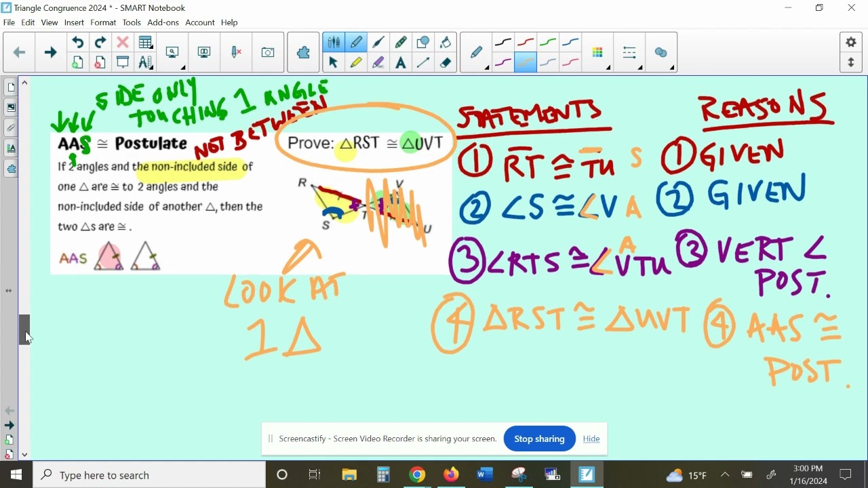Open the Gallery sidebar tab
The image size is (868, 488).
tap(11, 108)
